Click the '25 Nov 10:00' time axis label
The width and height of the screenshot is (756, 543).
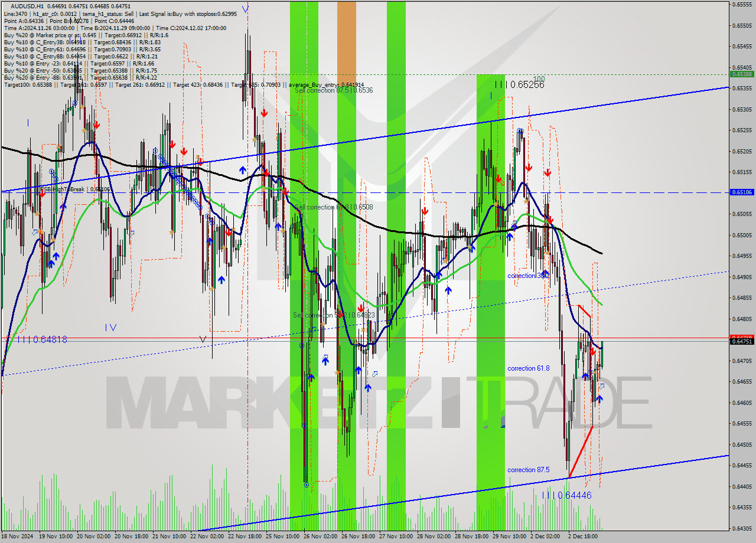pyautogui.click(x=283, y=537)
